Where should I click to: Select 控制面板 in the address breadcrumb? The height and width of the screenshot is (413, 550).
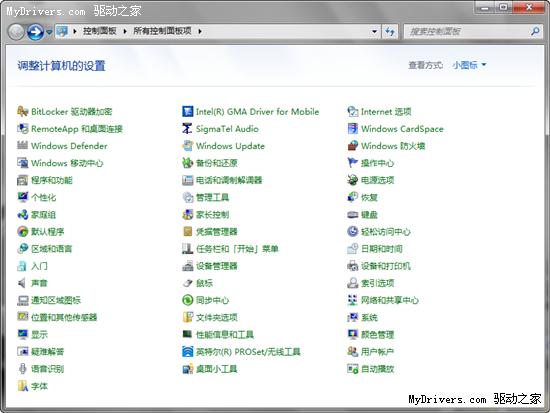(x=100, y=31)
